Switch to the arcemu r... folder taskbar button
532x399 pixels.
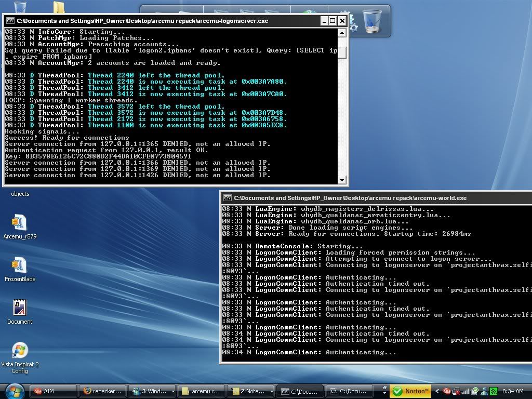tap(201, 391)
